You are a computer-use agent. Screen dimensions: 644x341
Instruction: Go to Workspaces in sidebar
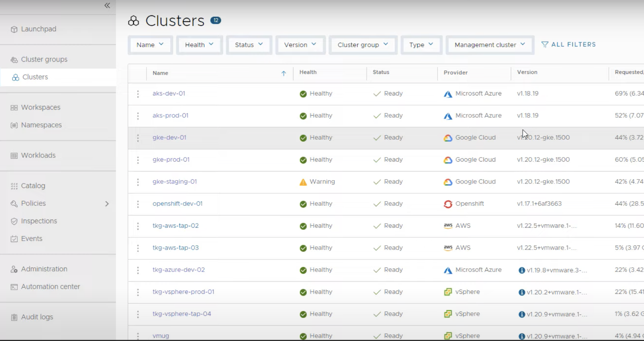tap(40, 107)
